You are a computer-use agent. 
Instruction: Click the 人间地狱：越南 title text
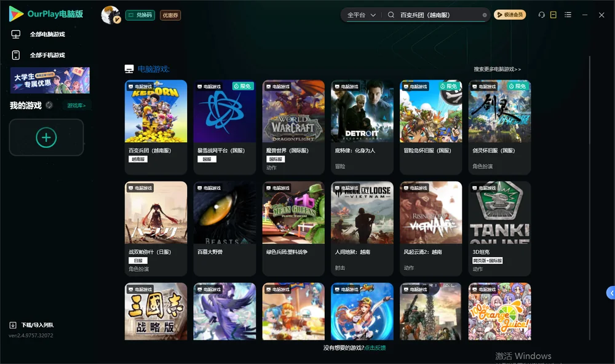(x=352, y=252)
